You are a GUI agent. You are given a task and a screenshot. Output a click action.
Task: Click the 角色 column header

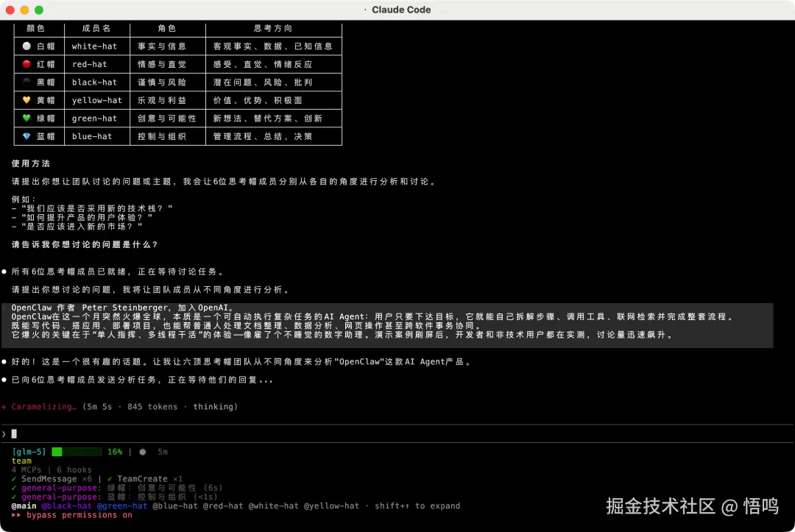pos(167,29)
